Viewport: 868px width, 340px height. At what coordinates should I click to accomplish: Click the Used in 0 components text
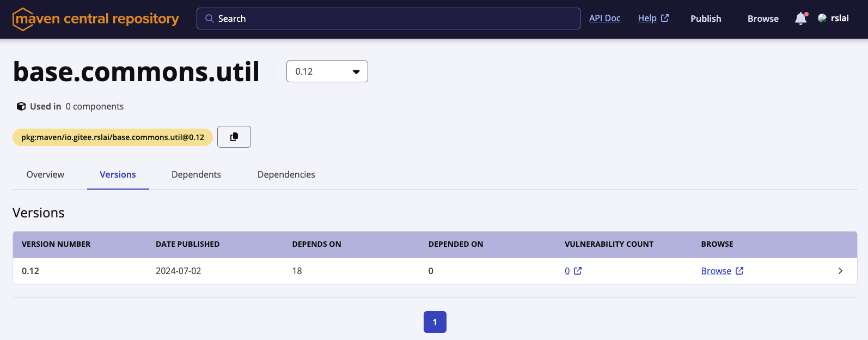77,106
